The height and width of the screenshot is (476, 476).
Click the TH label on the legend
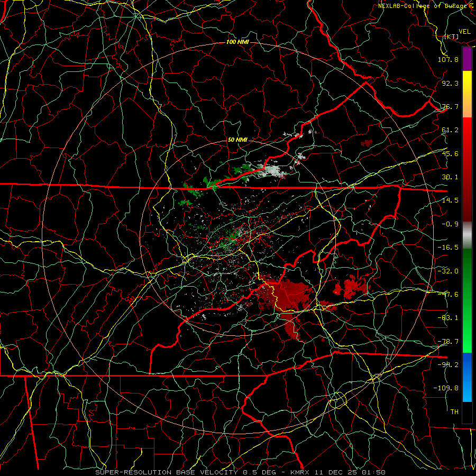coord(454,412)
